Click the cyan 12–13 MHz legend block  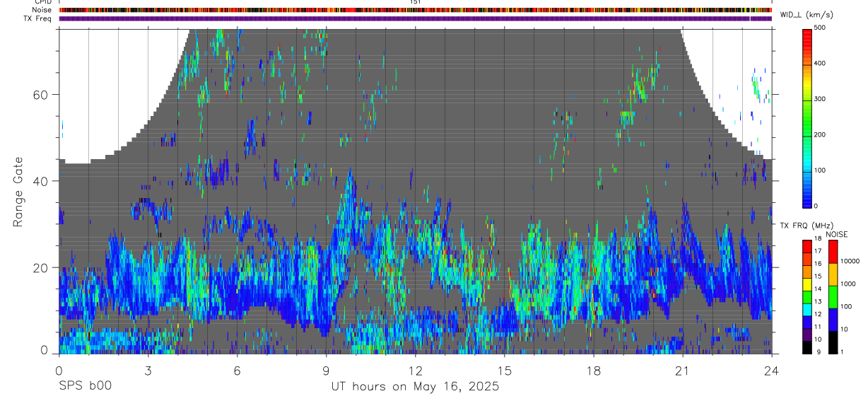tap(807, 310)
